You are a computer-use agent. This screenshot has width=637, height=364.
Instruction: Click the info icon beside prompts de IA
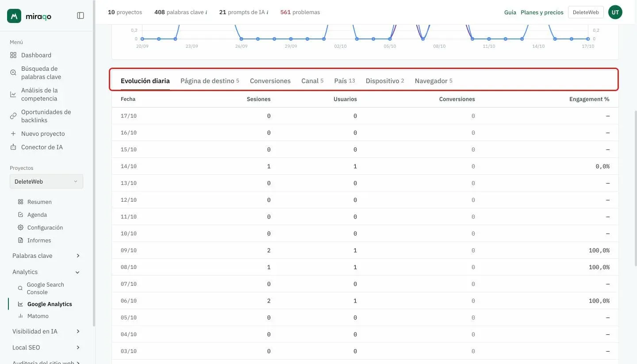coord(267,12)
